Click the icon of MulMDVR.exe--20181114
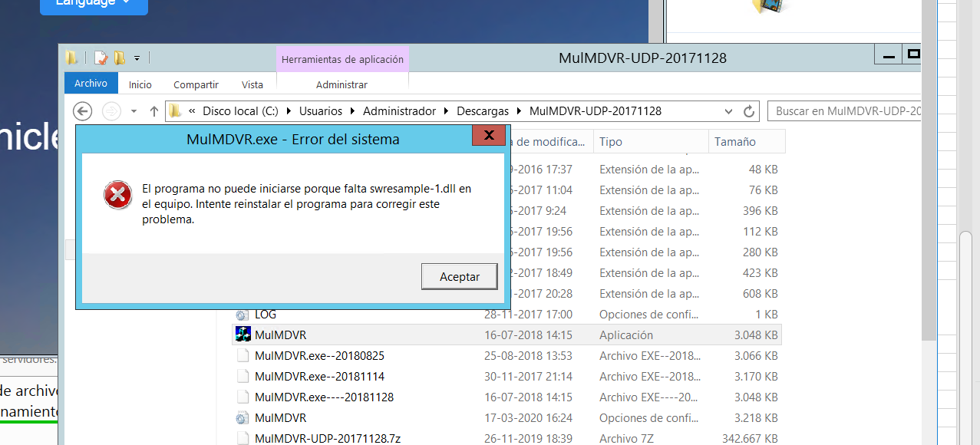980x445 pixels. [x=243, y=377]
